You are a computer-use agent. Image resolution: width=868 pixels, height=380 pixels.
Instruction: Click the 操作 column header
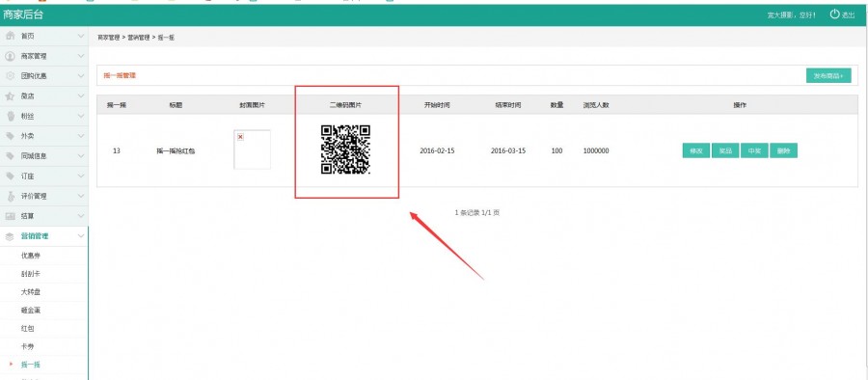click(740, 105)
